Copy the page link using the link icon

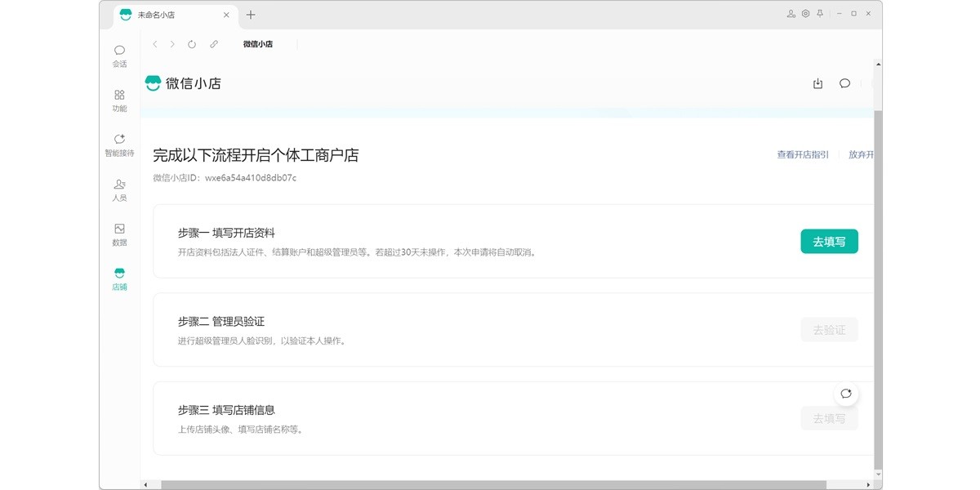pos(214,45)
